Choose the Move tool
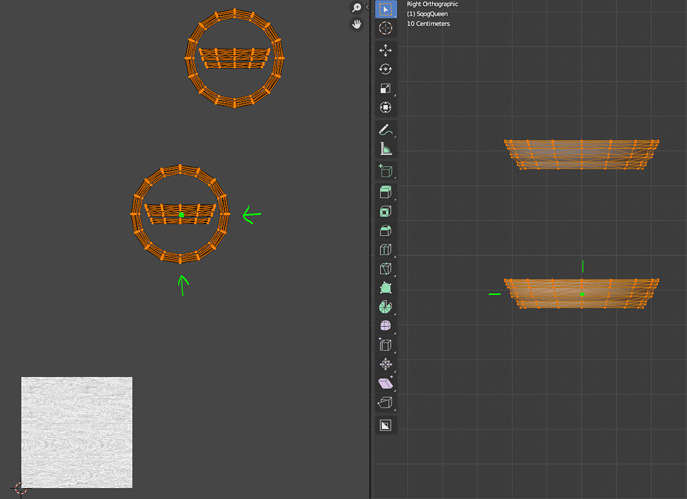This screenshot has height=499, width=687. pyautogui.click(x=386, y=50)
